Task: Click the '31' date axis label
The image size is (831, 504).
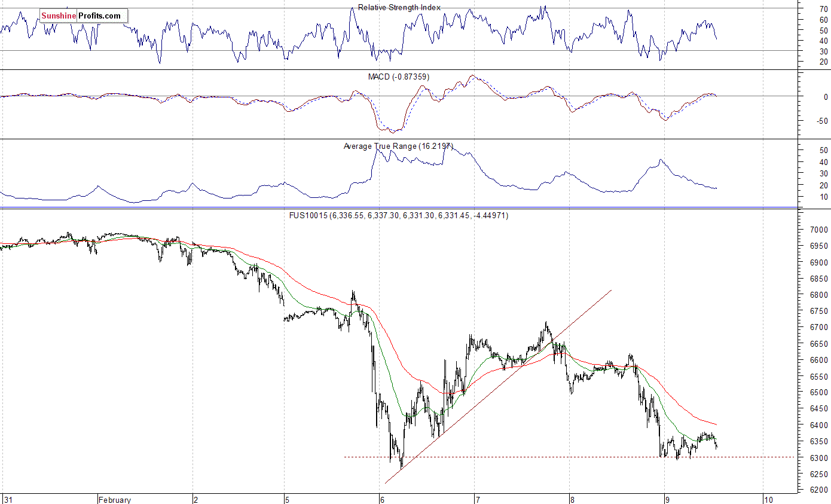Action: pos(8,499)
